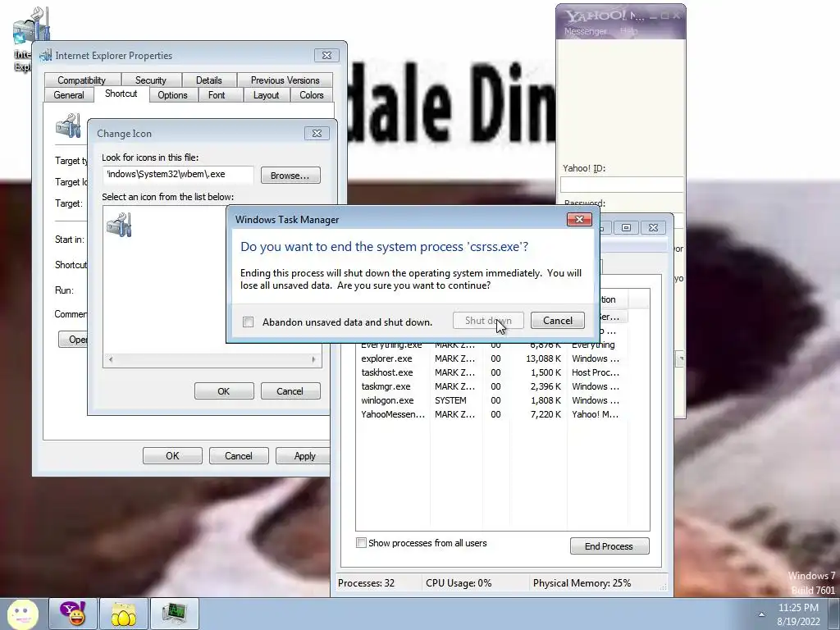Close the Change Icon dialog

coord(317,134)
